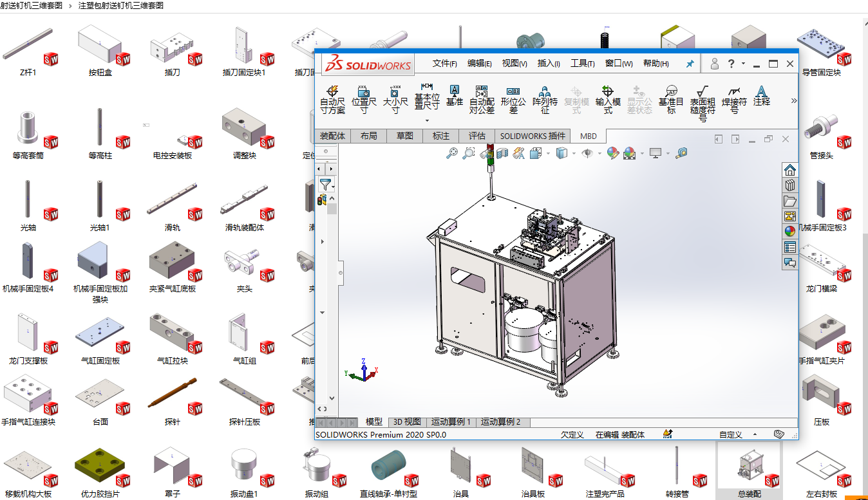Select the 基准 datum tool

pos(455,96)
